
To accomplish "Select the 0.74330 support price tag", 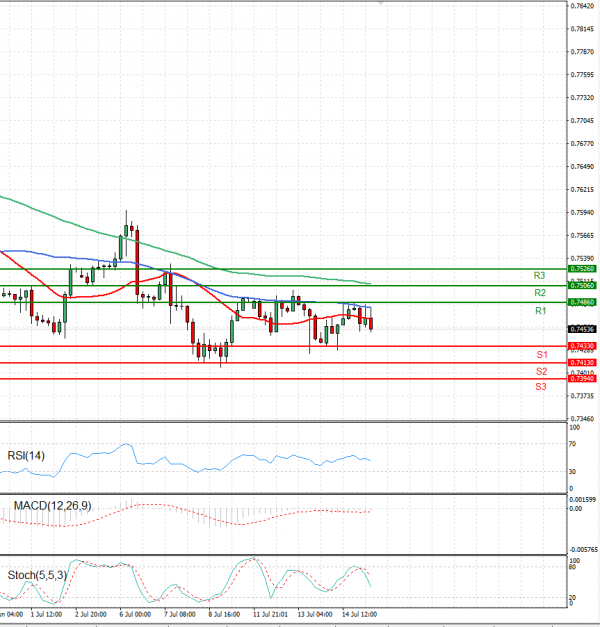I will coord(582,346).
